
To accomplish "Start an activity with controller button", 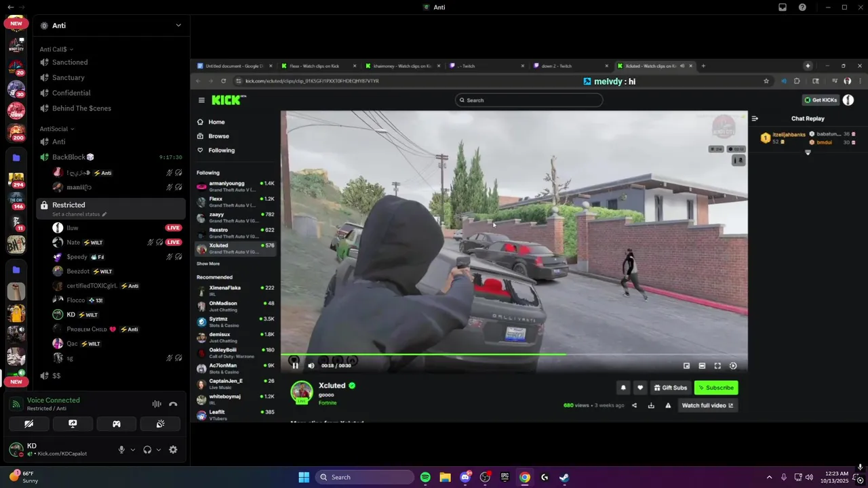I will tap(116, 424).
